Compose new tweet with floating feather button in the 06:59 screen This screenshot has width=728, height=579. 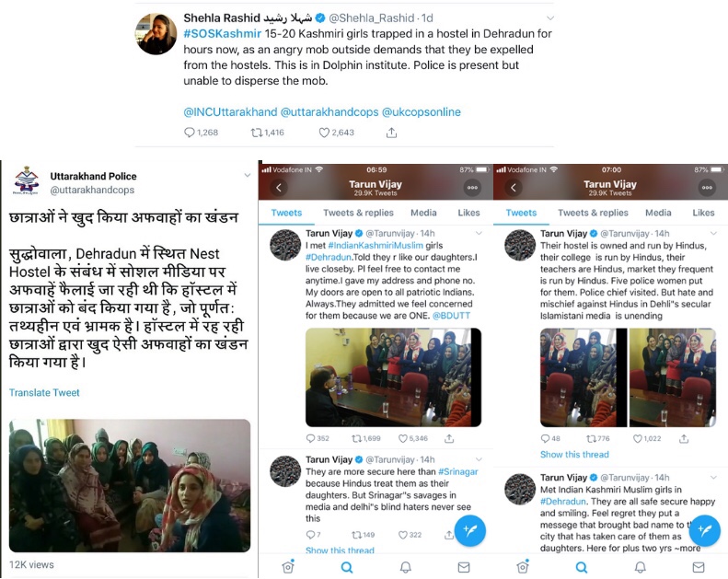(470, 530)
